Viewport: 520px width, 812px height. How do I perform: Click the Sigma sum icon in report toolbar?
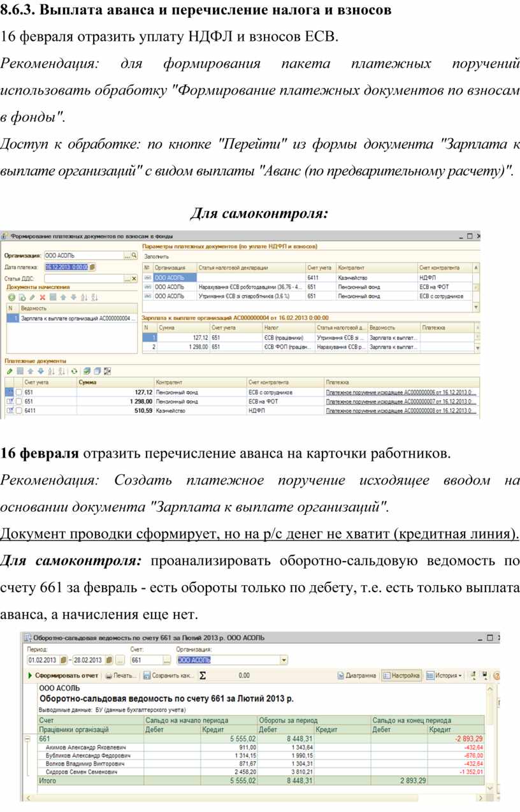(203, 675)
